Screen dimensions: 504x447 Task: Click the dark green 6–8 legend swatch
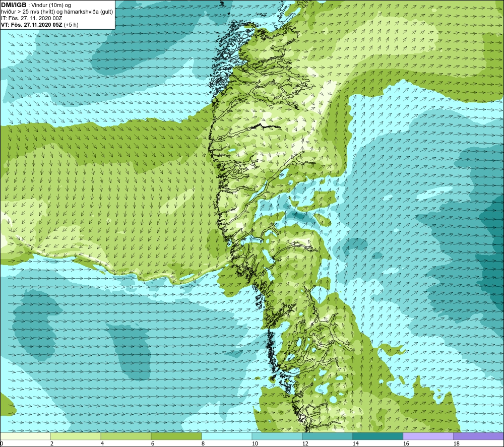[x=176, y=436]
